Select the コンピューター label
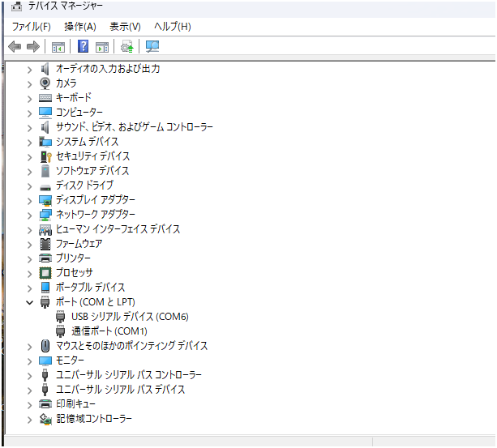The height and width of the screenshot is (448, 497). pyautogui.click(x=79, y=112)
